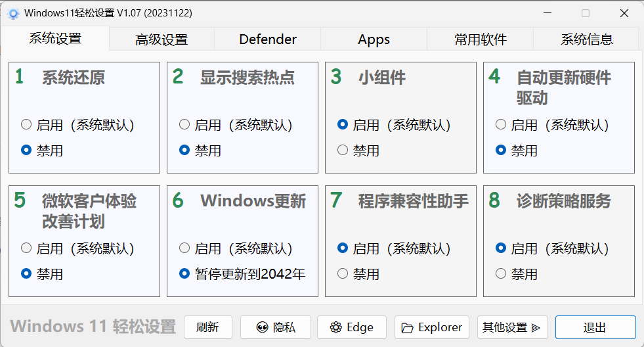Viewport: 644px width, 347px height.
Task: Disable 程序兼容性助手 via 禁用 radio
Action: click(343, 273)
